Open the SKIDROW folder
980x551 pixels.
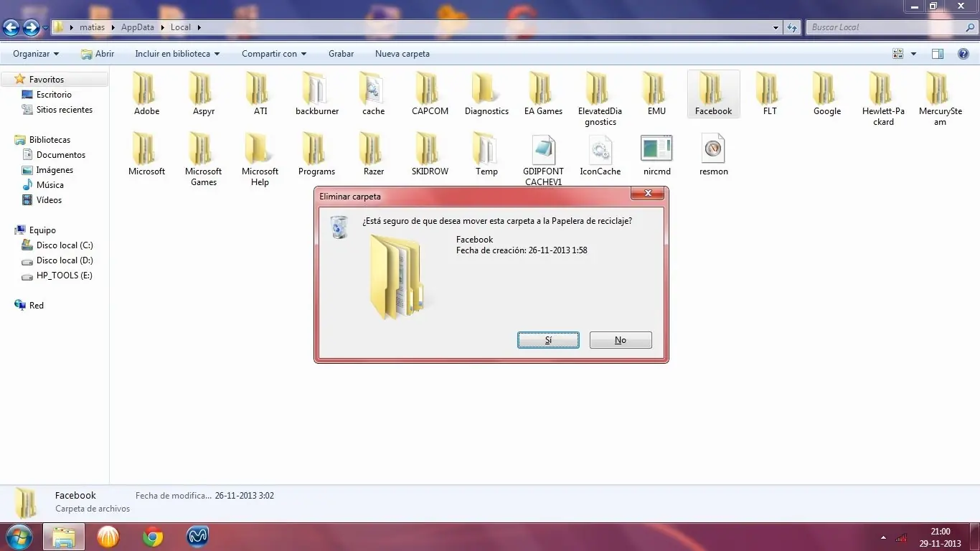pos(430,154)
